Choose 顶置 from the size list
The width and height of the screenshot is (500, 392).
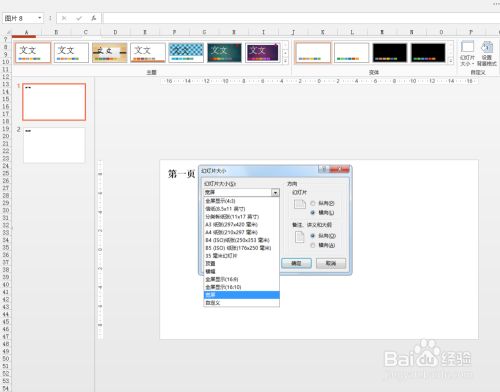tap(241, 264)
